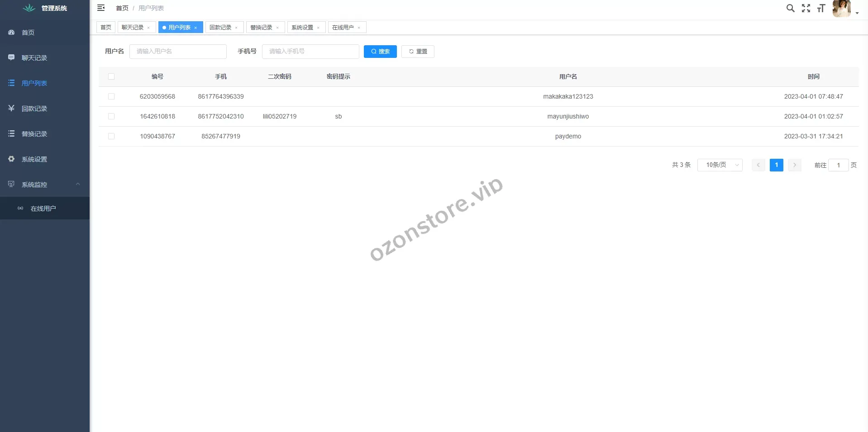Click the 重置 reset button
868x432 pixels.
[418, 52]
